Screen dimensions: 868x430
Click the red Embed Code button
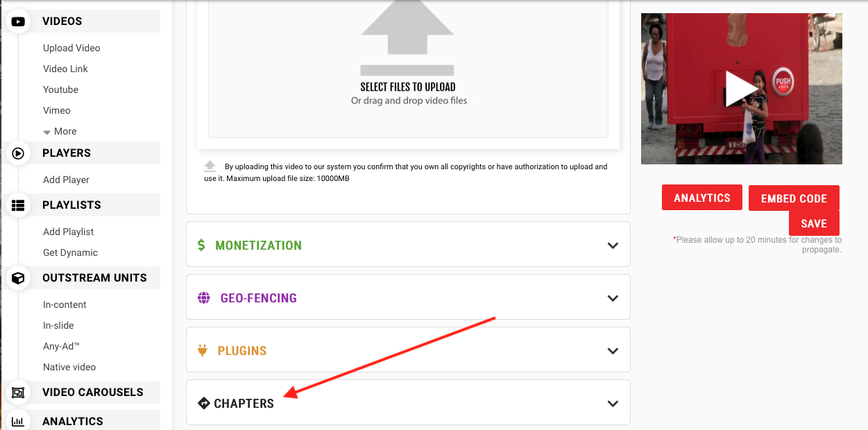tap(794, 198)
